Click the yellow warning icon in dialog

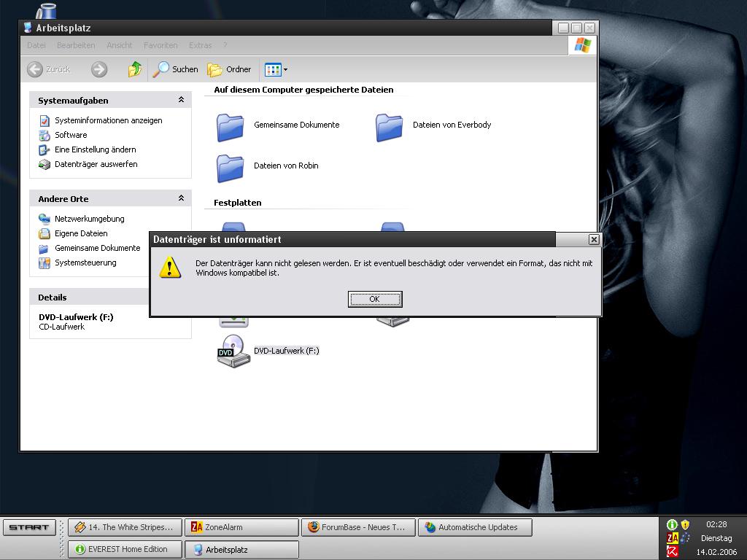click(x=170, y=267)
